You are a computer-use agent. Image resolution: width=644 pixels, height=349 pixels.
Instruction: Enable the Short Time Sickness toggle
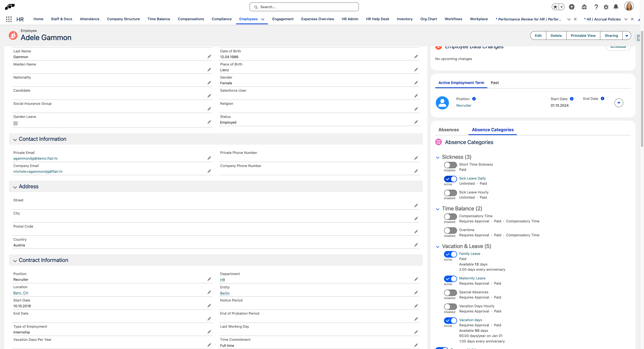[x=450, y=165]
